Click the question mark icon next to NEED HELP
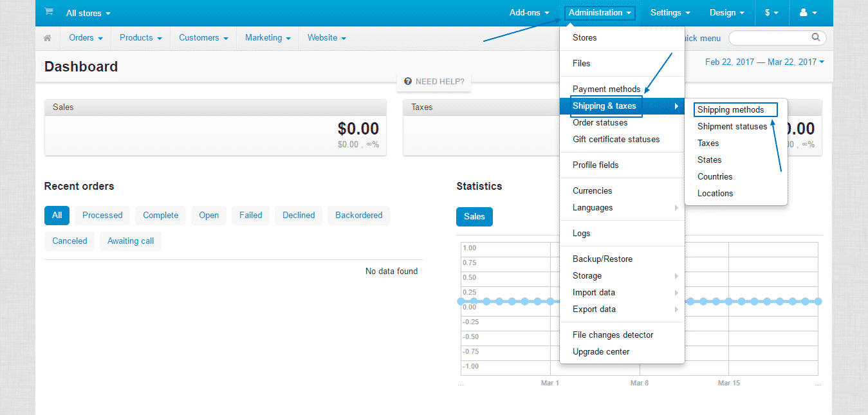868x415 pixels. coord(407,81)
